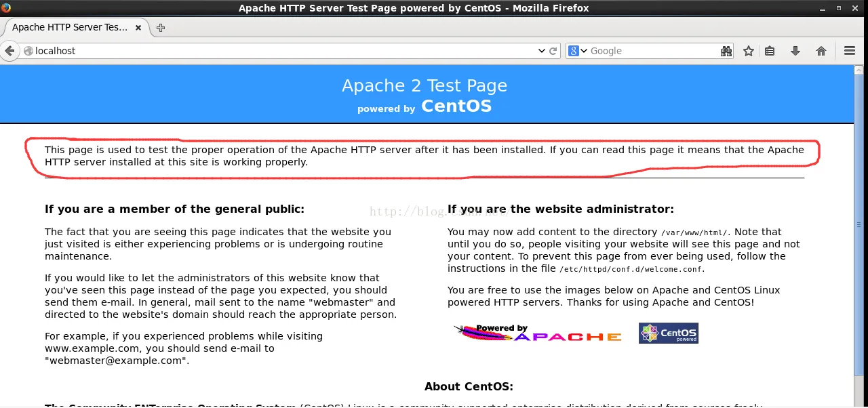Show bookmarks list icon
This screenshot has width=868, height=408.
coord(770,51)
